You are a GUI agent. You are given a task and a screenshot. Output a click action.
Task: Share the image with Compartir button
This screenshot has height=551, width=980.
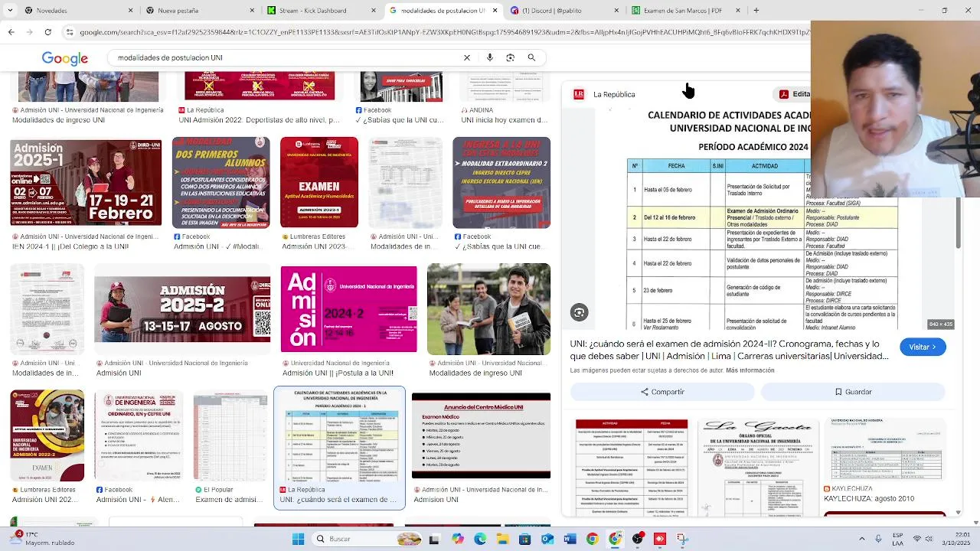(x=662, y=392)
